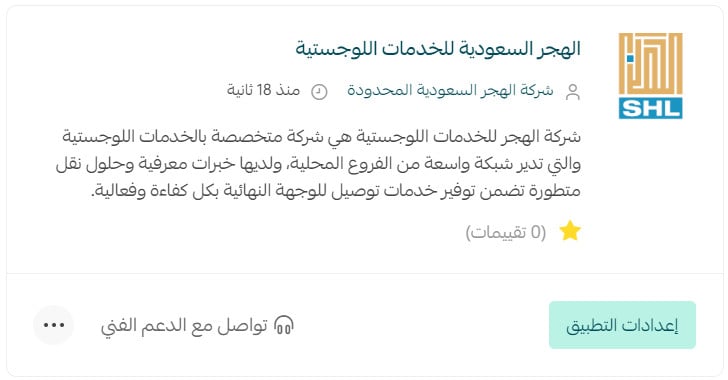Open the الهجر السعودية للخدمات اللوجستية title
728x380 pixels.
pos(438,49)
